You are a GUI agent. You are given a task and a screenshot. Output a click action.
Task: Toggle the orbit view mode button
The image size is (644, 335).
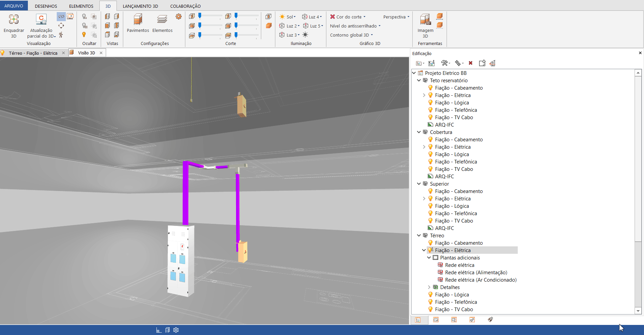tap(61, 16)
